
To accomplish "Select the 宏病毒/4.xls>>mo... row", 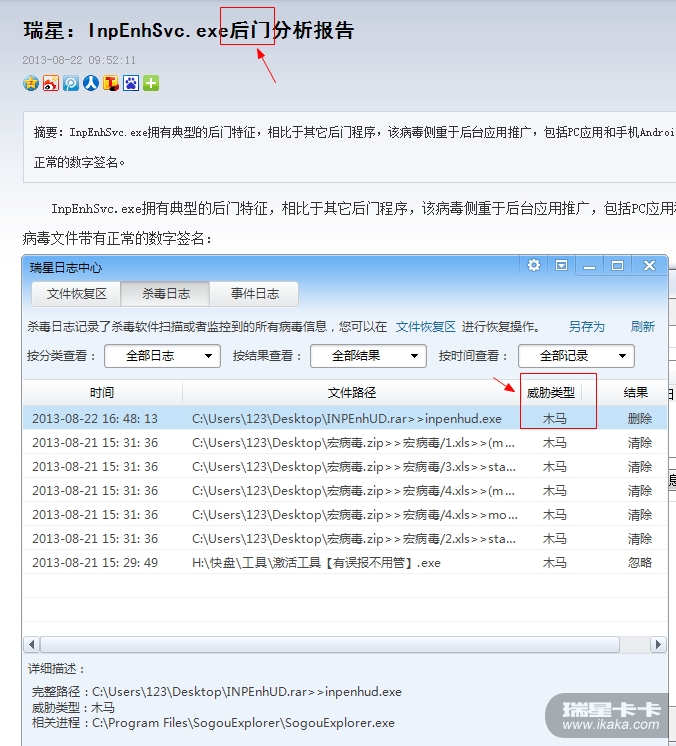I will (x=345, y=515).
